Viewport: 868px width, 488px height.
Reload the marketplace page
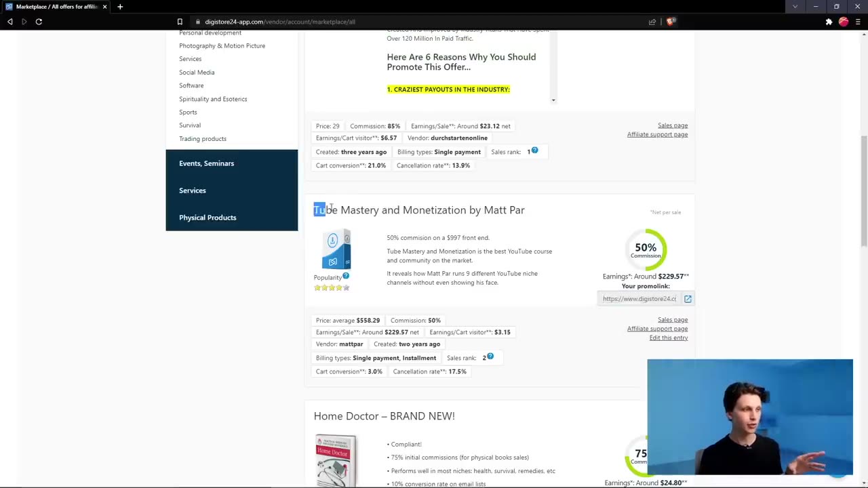pyautogui.click(x=39, y=22)
